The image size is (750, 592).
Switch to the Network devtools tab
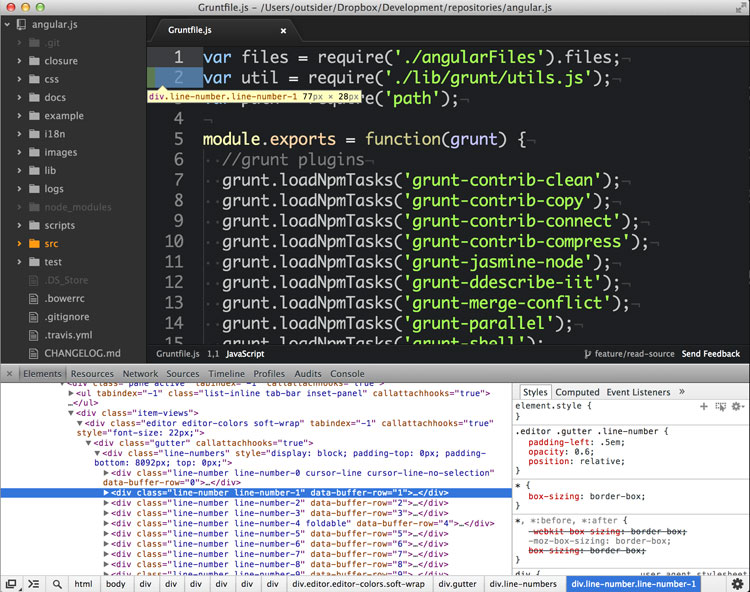pos(140,373)
